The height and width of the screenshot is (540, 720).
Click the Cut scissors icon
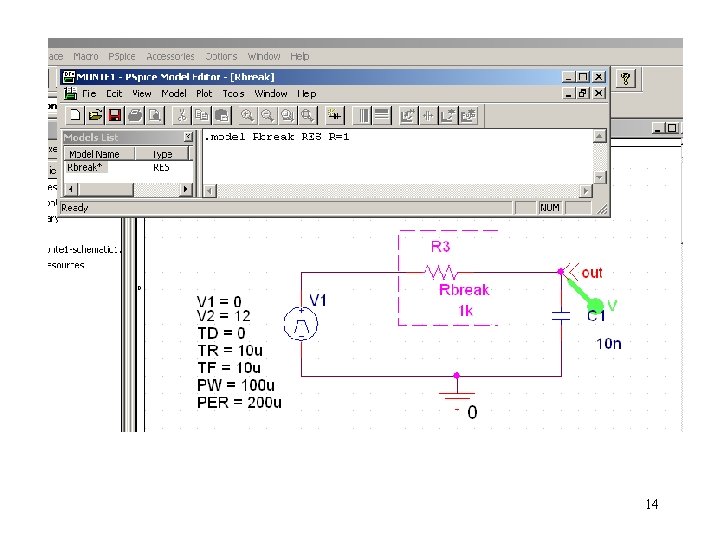(182, 115)
